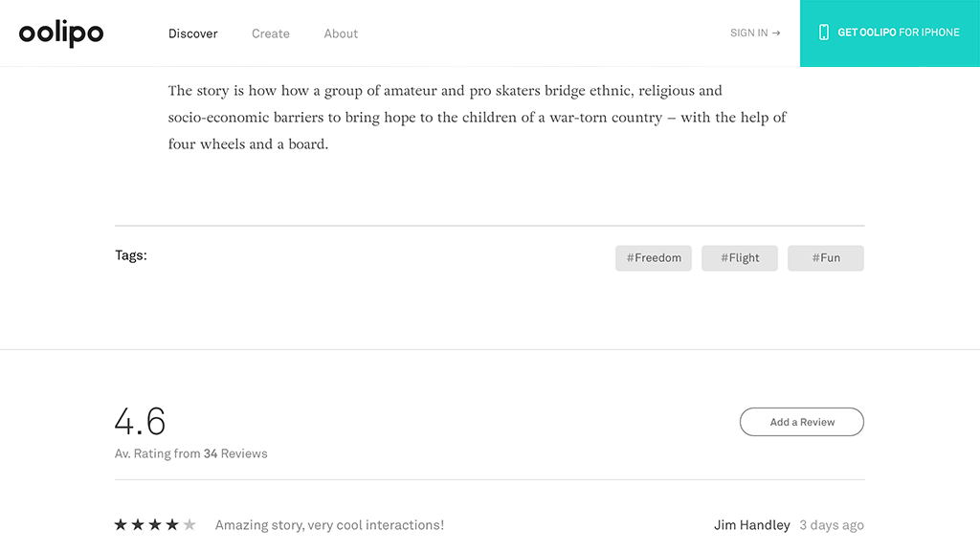The width and height of the screenshot is (980, 551).
Task: Click the fourth filled star in the review
Action: 172,524
